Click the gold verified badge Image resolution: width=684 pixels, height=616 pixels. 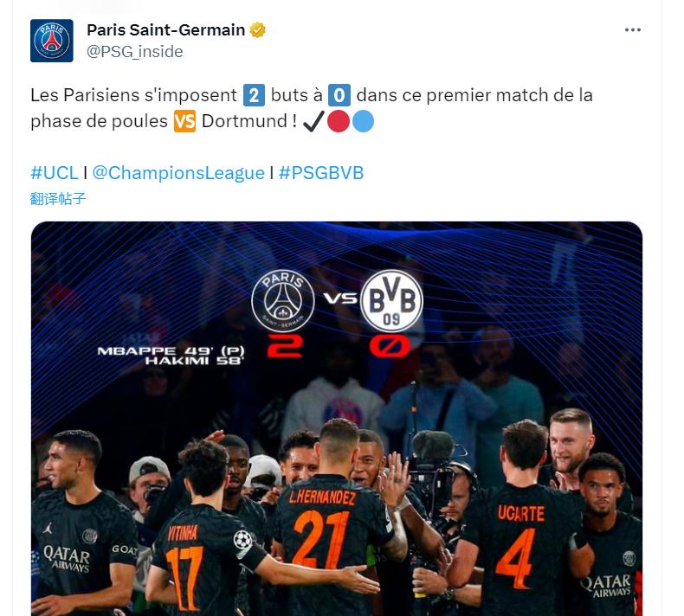[257, 30]
